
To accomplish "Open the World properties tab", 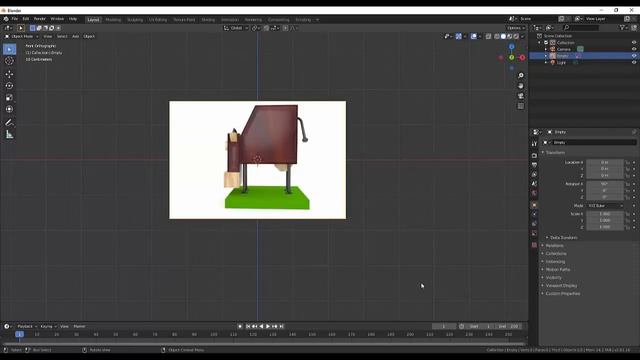I will pyautogui.click(x=534, y=193).
